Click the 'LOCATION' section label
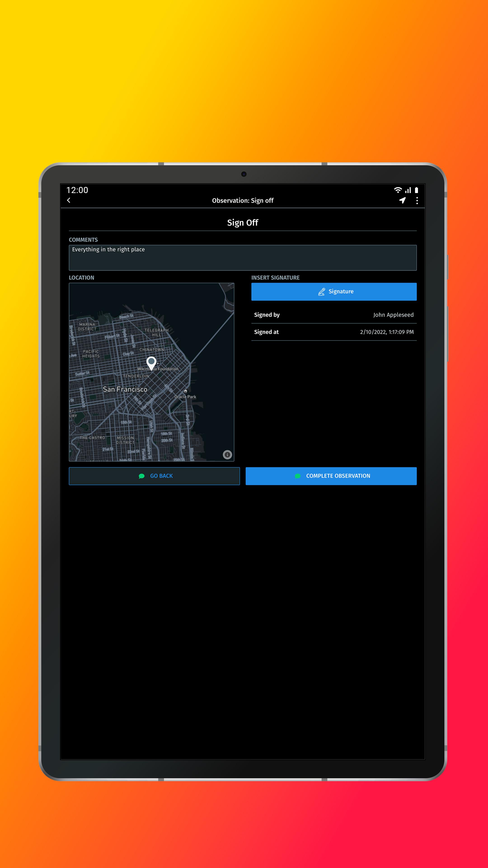The image size is (488, 868). point(82,278)
